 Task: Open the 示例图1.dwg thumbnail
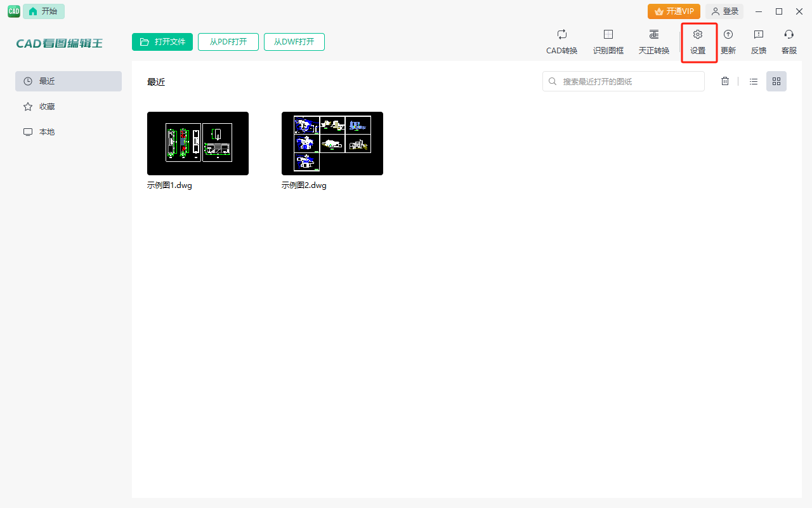198,144
